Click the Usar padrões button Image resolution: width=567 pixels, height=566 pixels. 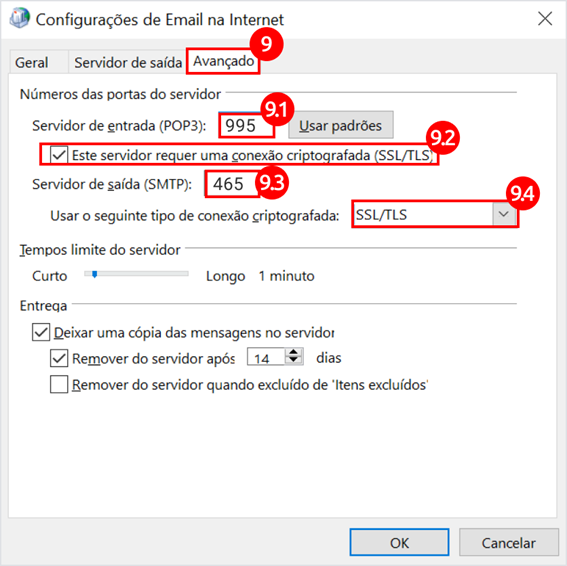(x=340, y=125)
